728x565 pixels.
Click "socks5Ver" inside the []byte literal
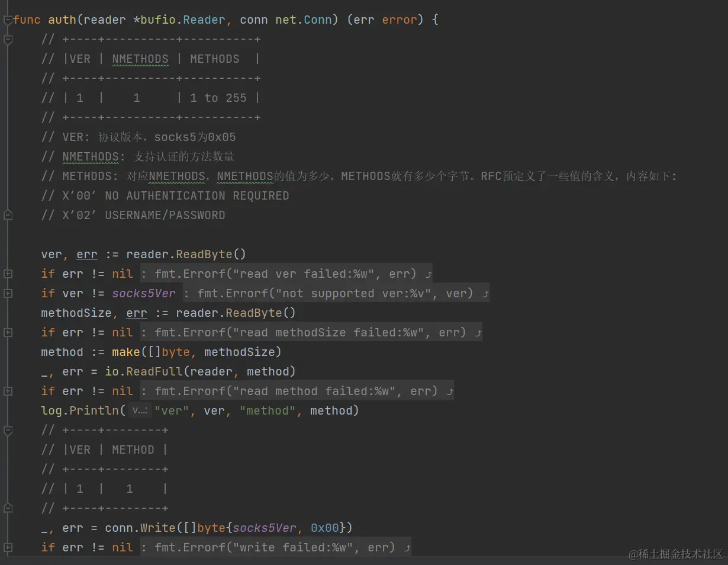click(265, 528)
